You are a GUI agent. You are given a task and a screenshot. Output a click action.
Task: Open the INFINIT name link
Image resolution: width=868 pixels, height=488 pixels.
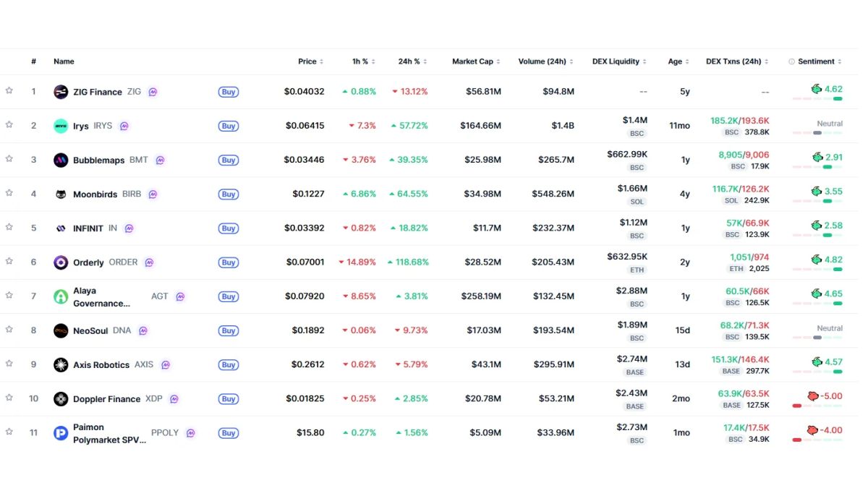(x=88, y=228)
